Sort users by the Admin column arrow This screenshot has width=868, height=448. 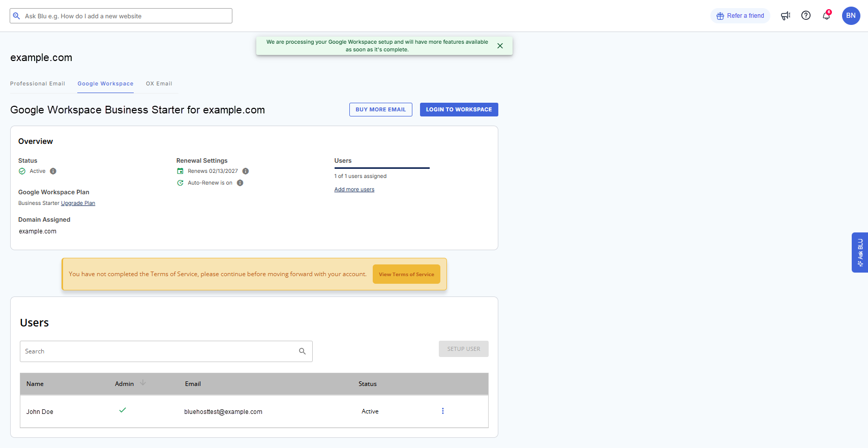143,383
